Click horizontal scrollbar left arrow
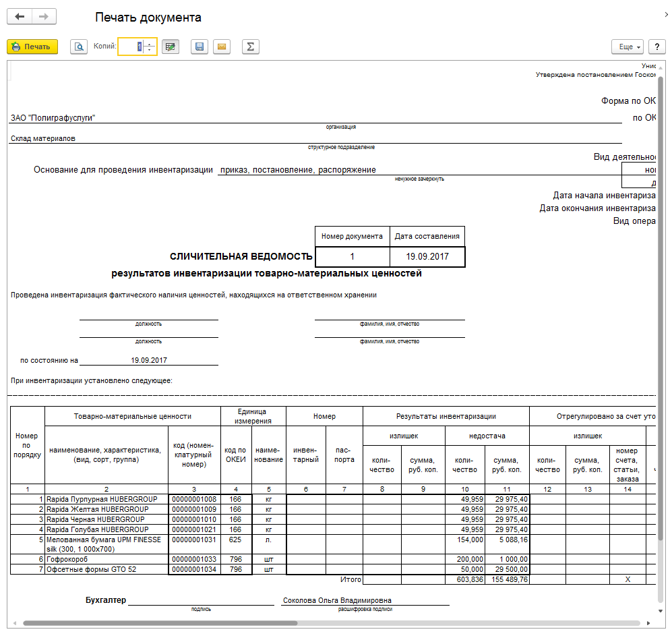 (x=15, y=623)
